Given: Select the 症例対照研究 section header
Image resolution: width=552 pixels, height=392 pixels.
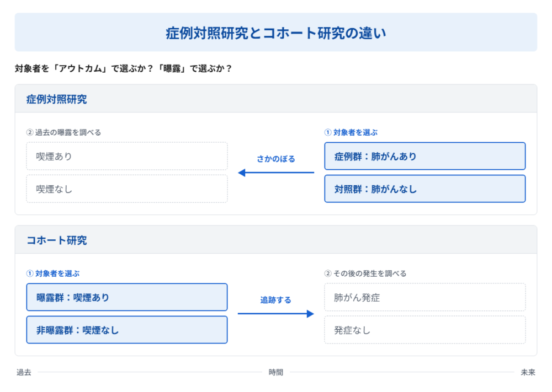Looking at the screenshot, I should click(x=56, y=99).
